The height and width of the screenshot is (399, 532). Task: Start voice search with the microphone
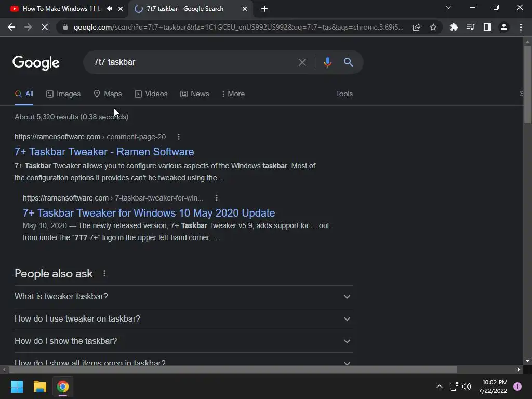click(x=327, y=62)
